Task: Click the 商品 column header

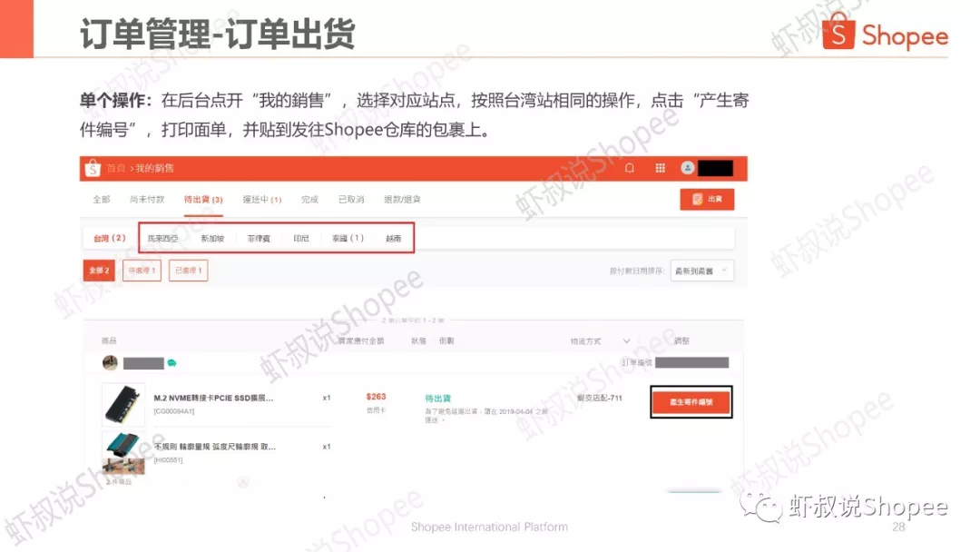Action: click(x=109, y=340)
